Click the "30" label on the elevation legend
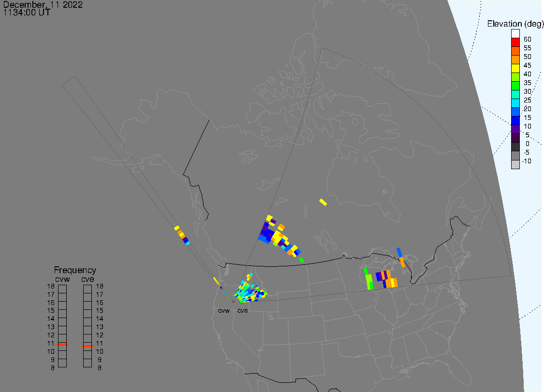Viewport: 544px width, 392px height. point(528,91)
